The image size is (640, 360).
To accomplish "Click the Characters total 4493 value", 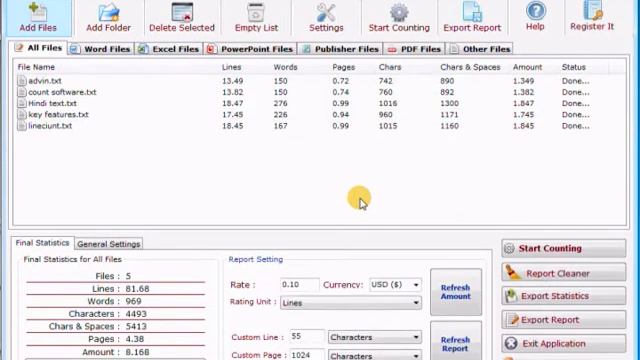I will click(x=136, y=314).
